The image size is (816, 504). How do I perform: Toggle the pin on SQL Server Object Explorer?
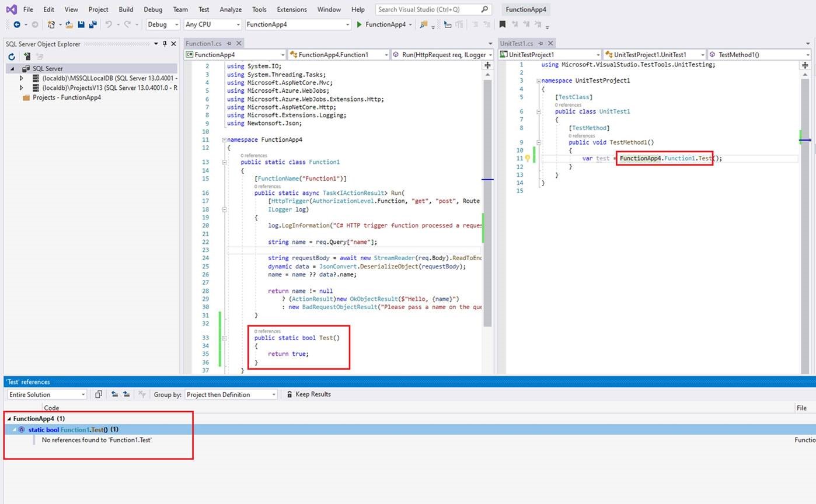pyautogui.click(x=164, y=43)
